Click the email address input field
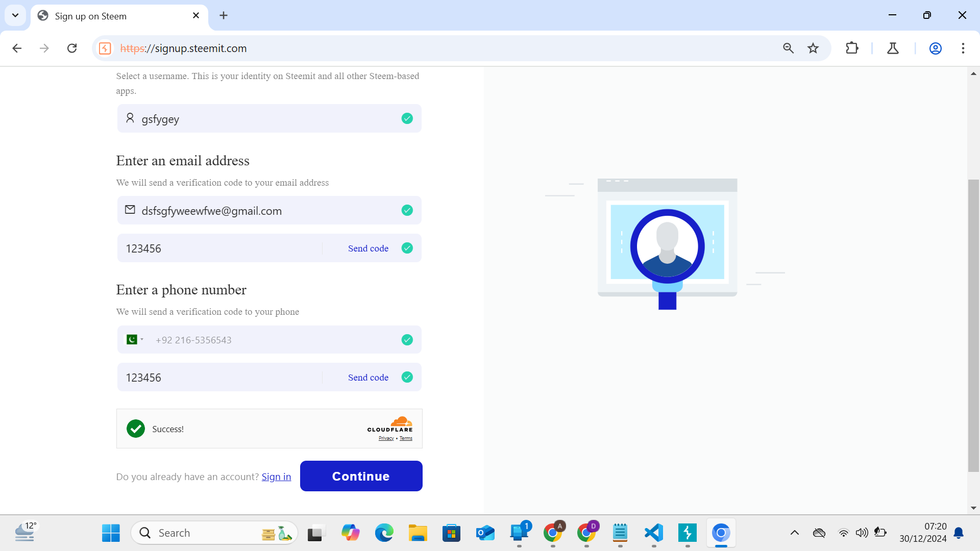Image resolution: width=980 pixels, height=551 pixels. [255, 210]
